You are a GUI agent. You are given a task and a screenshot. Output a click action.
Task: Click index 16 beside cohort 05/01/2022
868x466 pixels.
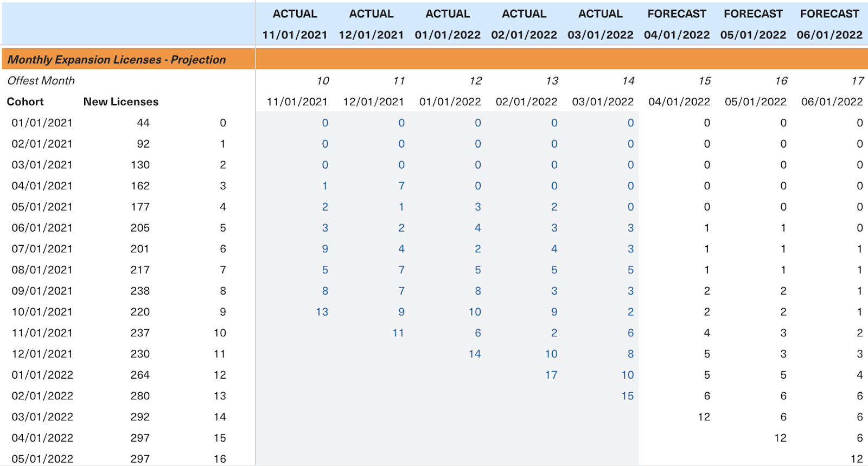click(x=220, y=459)
